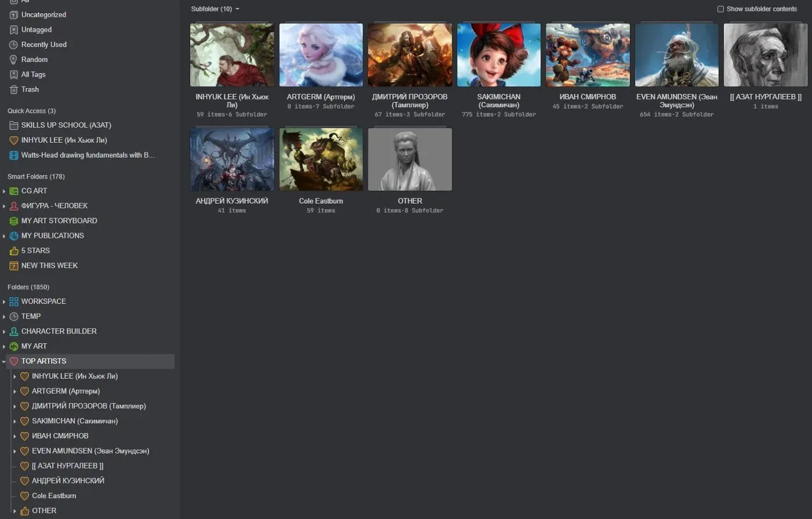Click the ФИГУРА - ЧЕЛОВЕК person icon

point(14,206)
